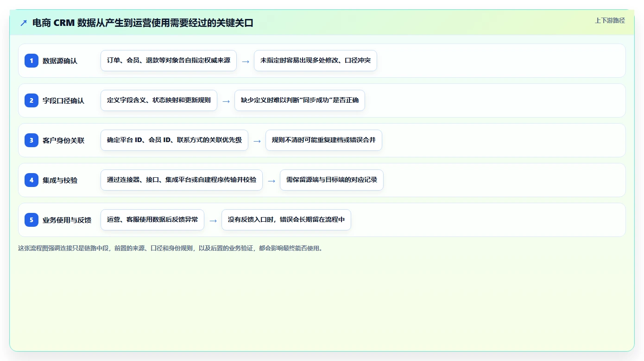Screen dimensions: 644x361
Task: Click the number 5 badge for 业务使用与反馈
Action: [x=32, y=220]
